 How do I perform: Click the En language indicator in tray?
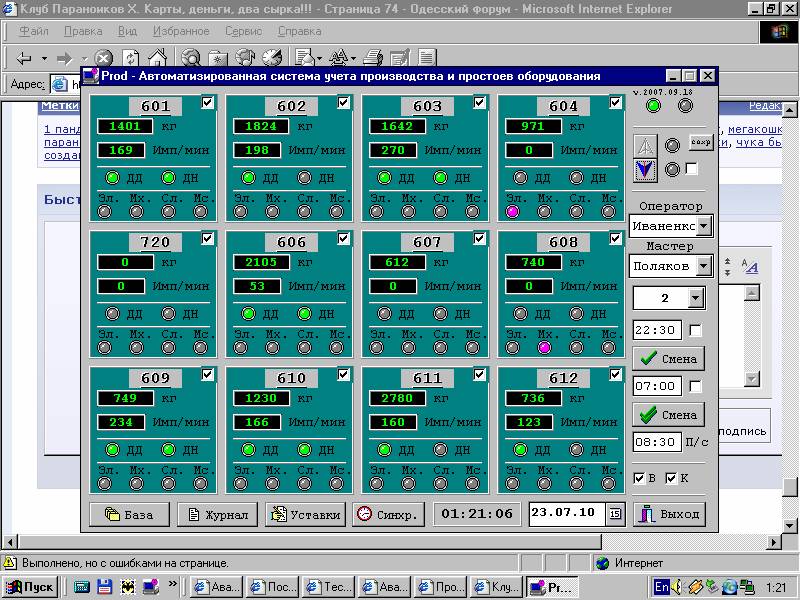(662, 587)
